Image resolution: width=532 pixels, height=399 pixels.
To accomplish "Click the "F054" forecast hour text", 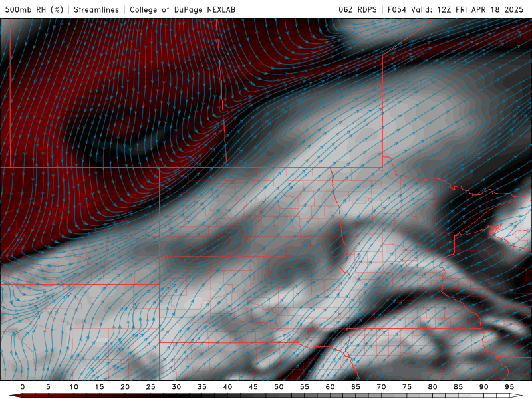I will click(x=397, y=9).
